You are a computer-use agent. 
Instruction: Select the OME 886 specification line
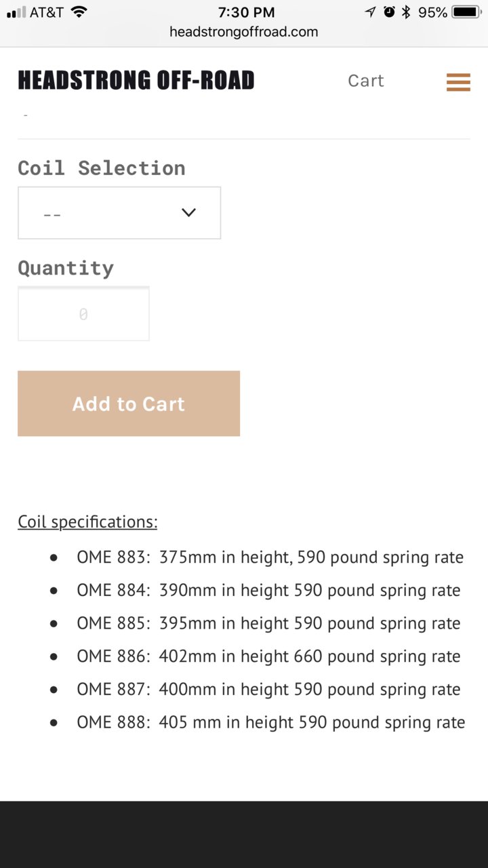[268, 656]
